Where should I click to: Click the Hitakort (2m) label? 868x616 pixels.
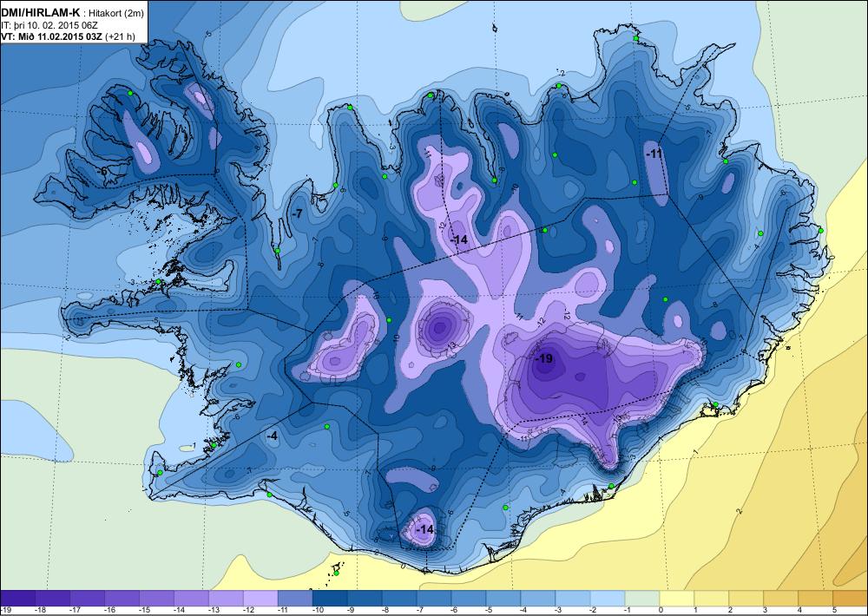(115, 14)
